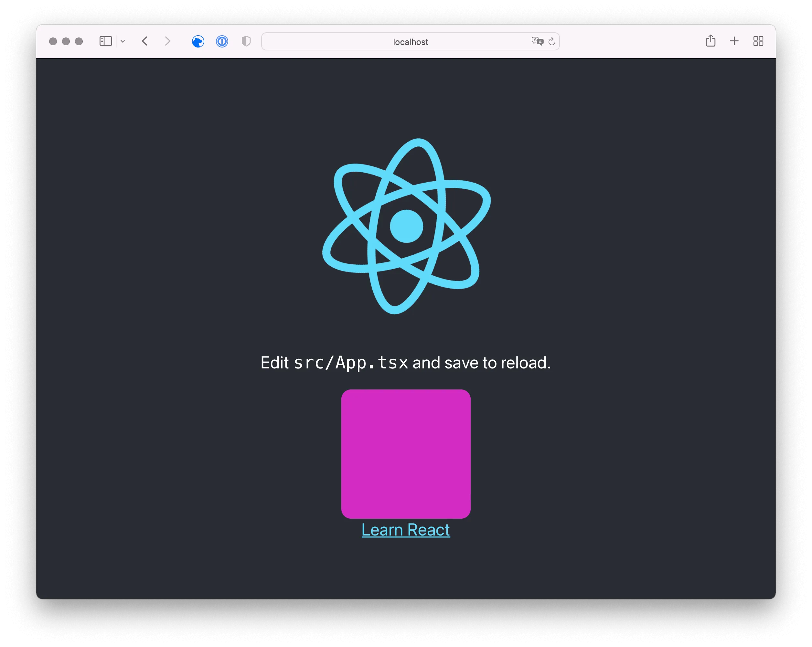Click the back navigation arrow

(144, 41)
